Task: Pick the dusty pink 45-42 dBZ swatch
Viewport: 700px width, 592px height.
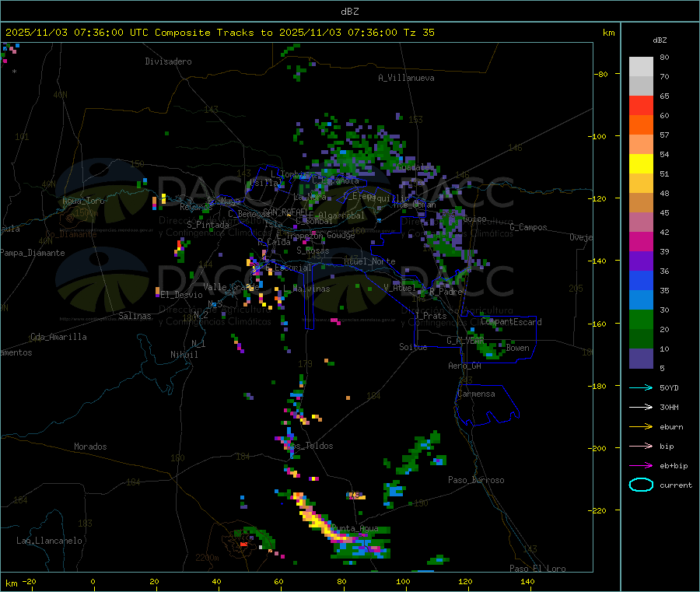Action: click(641, 222)
